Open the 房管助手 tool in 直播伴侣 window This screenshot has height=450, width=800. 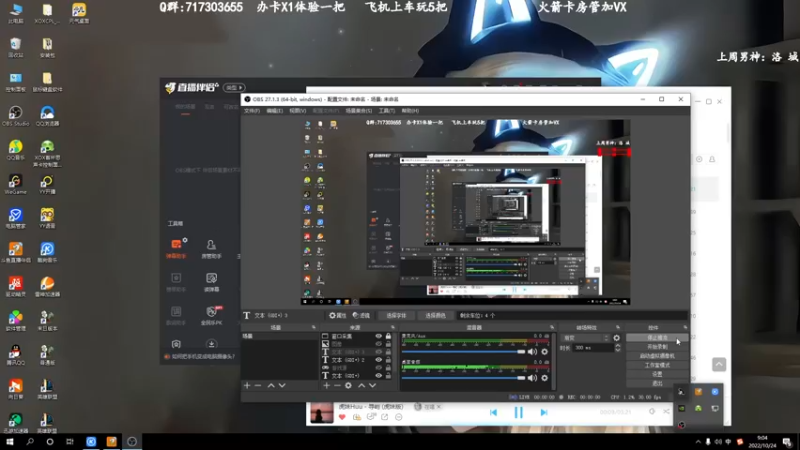(x=211, y=248)
